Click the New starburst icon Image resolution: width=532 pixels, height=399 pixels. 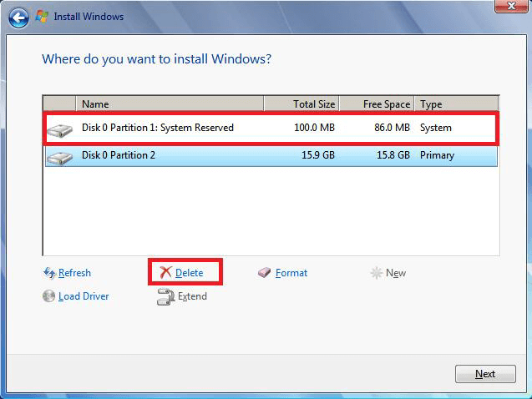[377, 273]
